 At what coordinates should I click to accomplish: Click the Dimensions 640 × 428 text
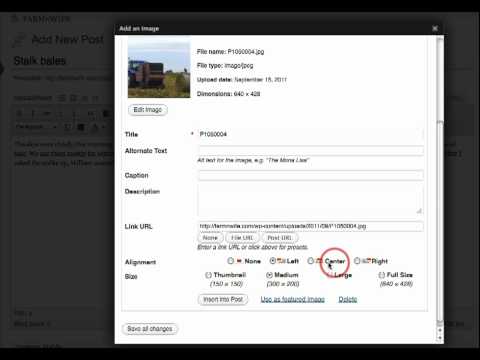pos(228,94)
